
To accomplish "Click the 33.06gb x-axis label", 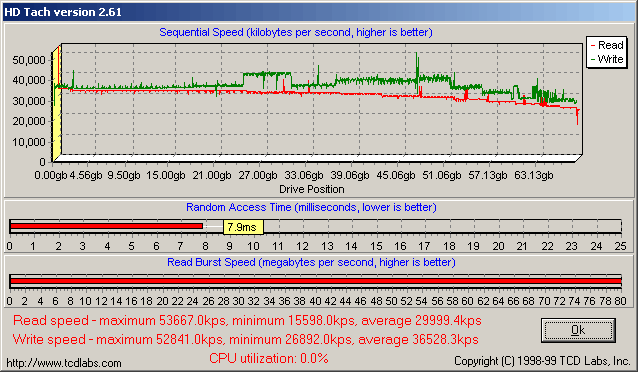I will 304,175.
